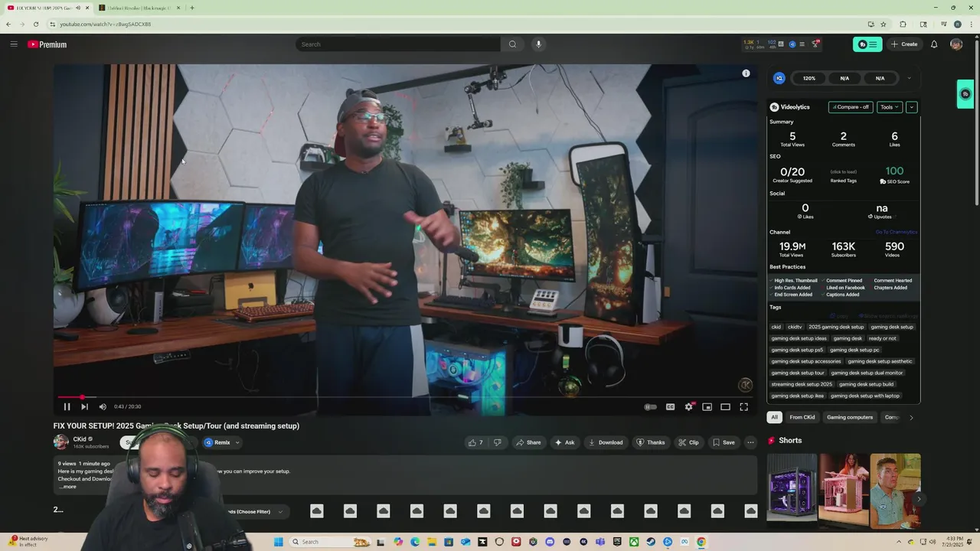
Task: Open first Shorts thumbnail
Action: point(792,491)
